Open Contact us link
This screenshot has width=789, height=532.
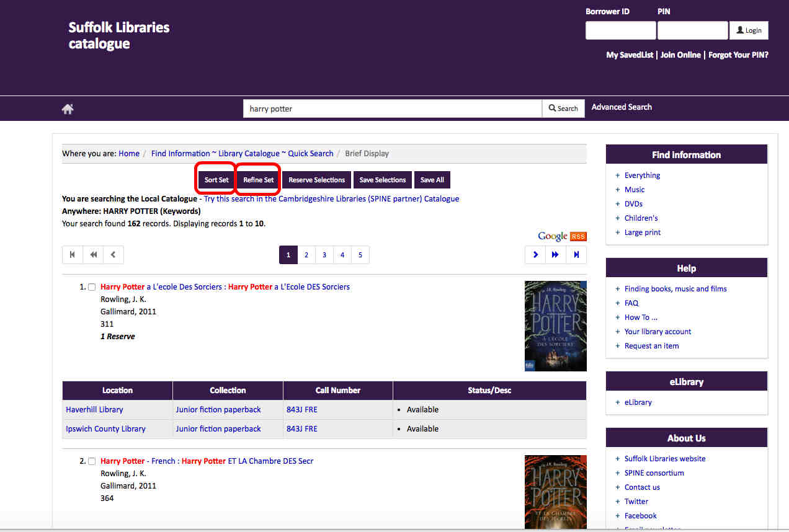[x=642, y=487]
